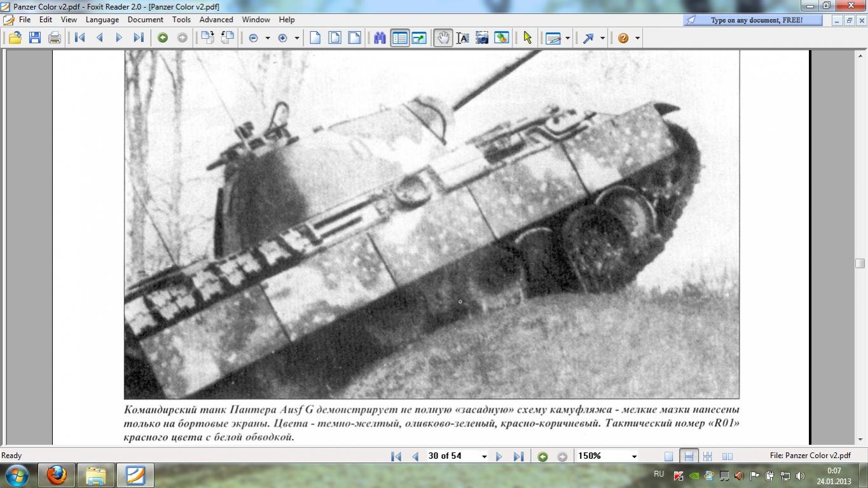This screenshot has height=488, width=868.
Task: Select single page layout in the status bar
Action: click(668, 456)
